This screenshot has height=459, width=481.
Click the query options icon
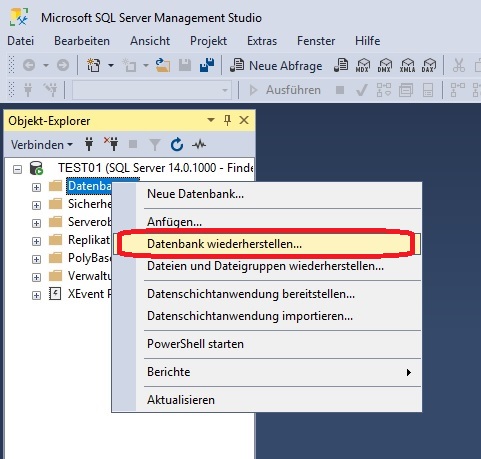pyautogui.click(x=406, y=90)
